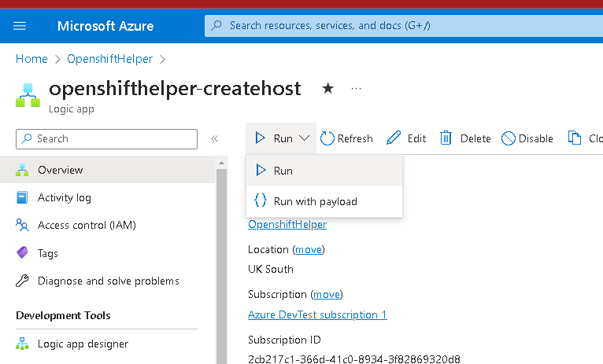Screen dimensions: 603x364
Task: Click the Logic app designer icon
Action: pos(22,344)
